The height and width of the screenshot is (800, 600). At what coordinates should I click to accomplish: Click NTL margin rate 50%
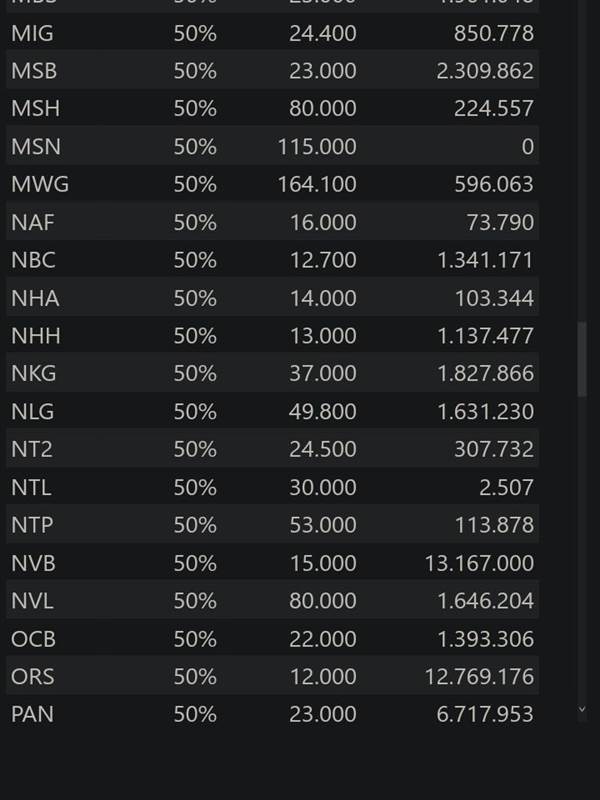195,487
